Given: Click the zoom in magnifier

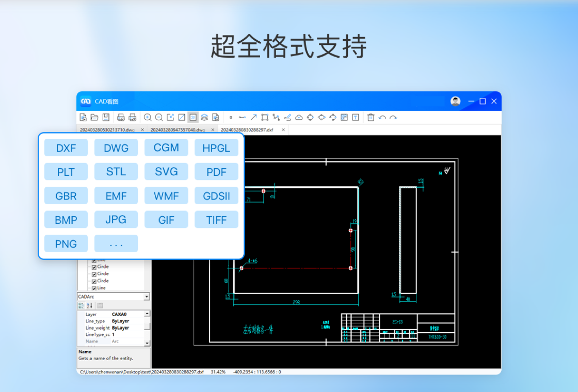Looking at the screenshot, I should coord(148,118).
